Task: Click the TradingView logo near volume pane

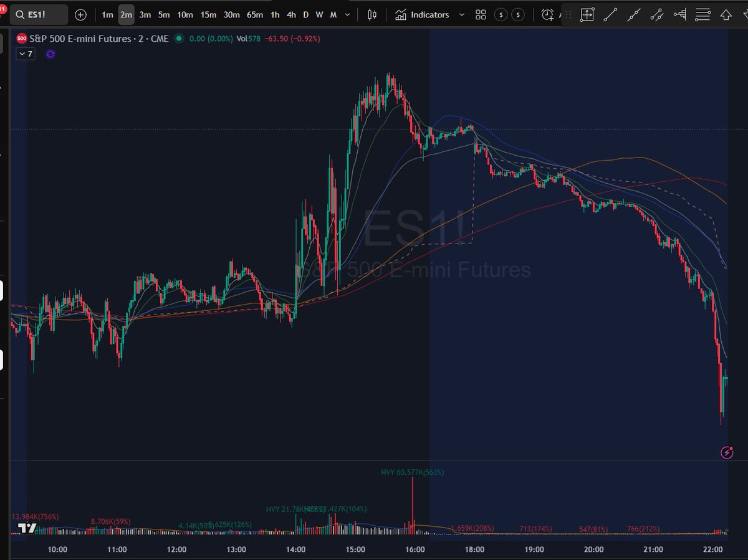Action: tap(27, 529)
